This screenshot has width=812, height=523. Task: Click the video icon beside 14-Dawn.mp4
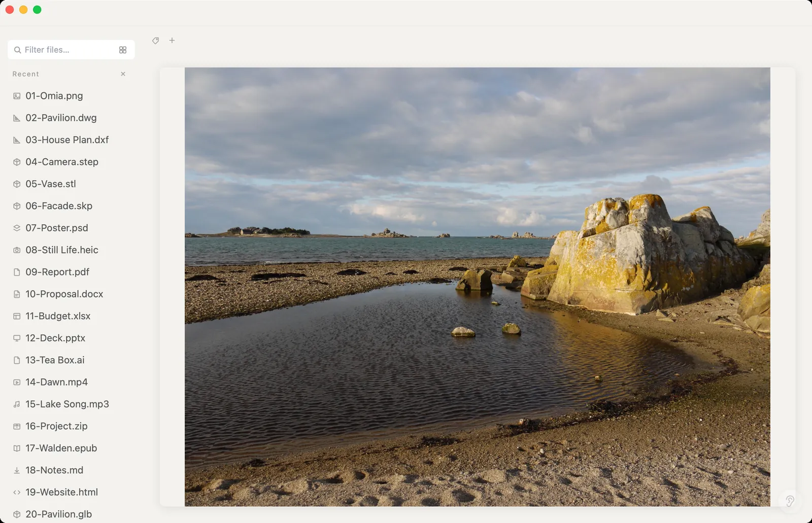[x=17, y=382]
